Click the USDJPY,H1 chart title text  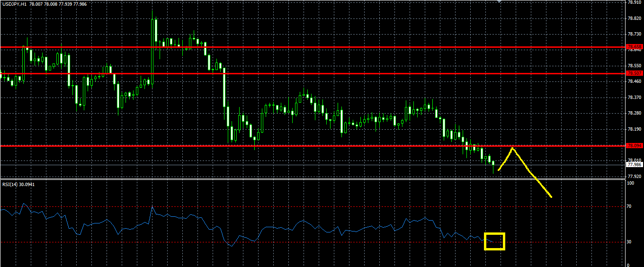tap(14, 4)
